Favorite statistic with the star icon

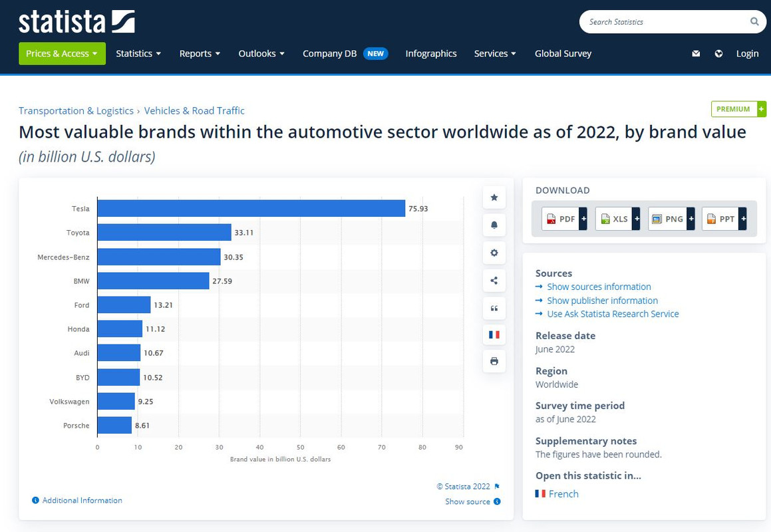click(x=494, y=198)
